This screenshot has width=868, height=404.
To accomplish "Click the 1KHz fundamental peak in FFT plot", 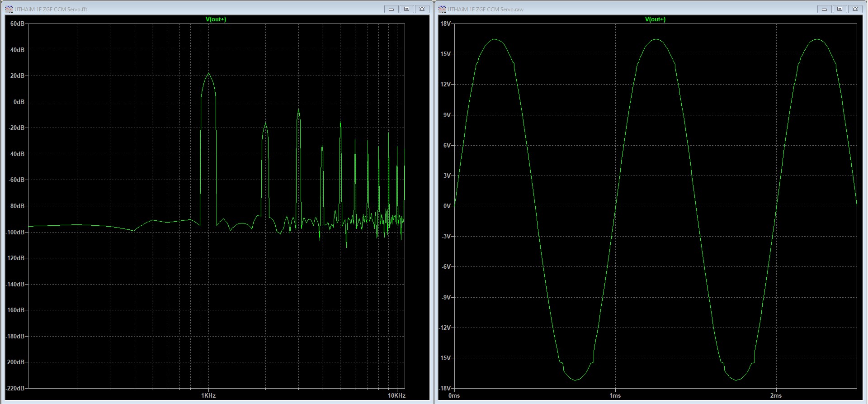I will [x=208, y=74].
